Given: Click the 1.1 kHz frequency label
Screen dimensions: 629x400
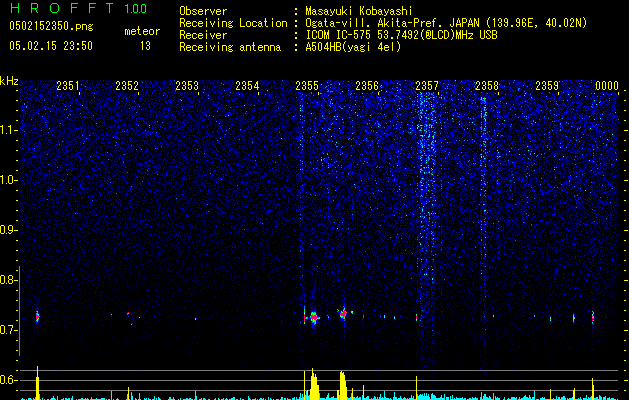Looking at the screenshot, I should (8, 130).
